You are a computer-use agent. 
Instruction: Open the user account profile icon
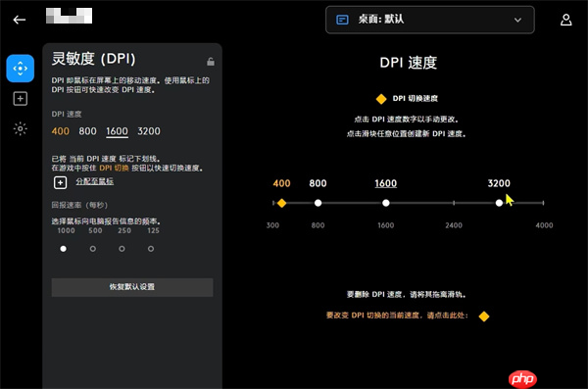click(565, 20)
